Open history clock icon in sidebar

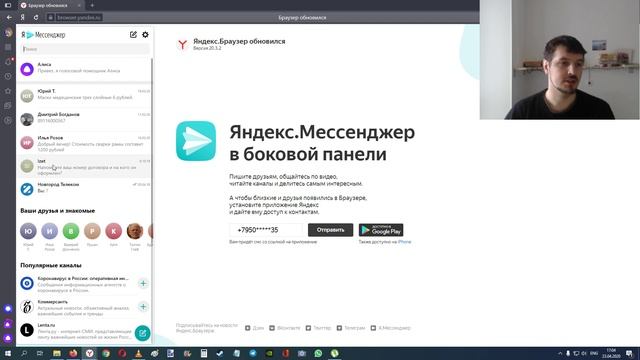[x=8, y=76]
